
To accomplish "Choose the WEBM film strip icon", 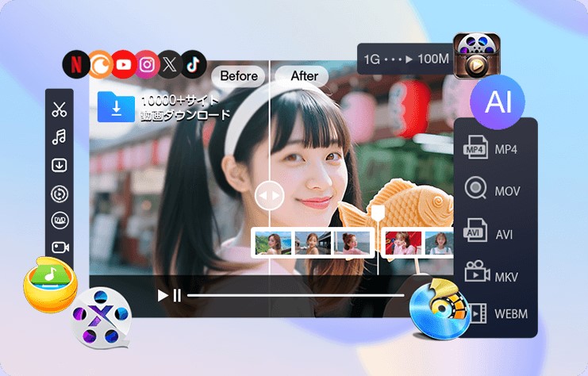I will click(x=478, y=313).
